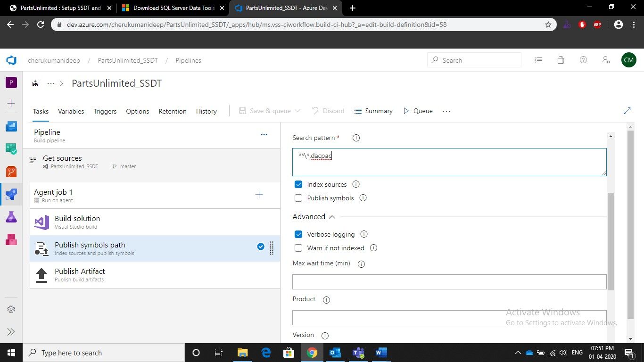Check Warn if not indexed
644x362 pixels.
[298, 248]
